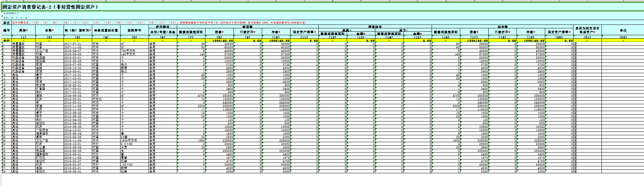Select the 核实数 group header
The width and height of the screenshot is (644, 186).
pos(502,27)
